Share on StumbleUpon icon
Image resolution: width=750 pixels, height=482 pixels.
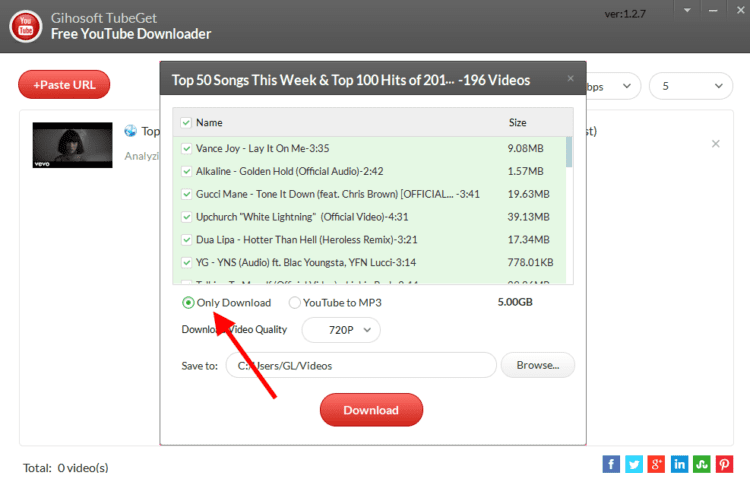click(702, 464)
